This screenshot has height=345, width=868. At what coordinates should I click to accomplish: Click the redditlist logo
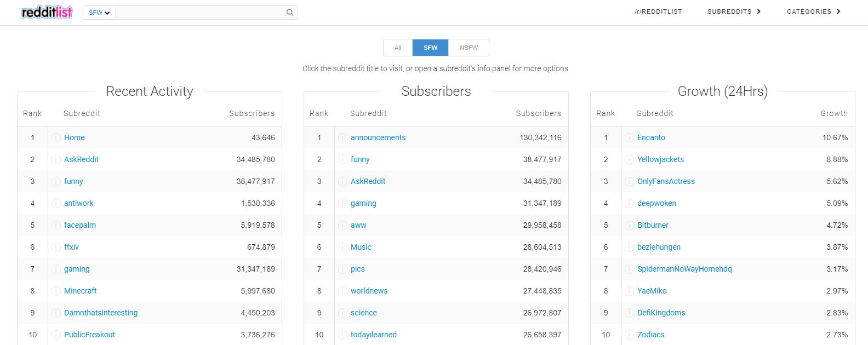click(47, 12)
